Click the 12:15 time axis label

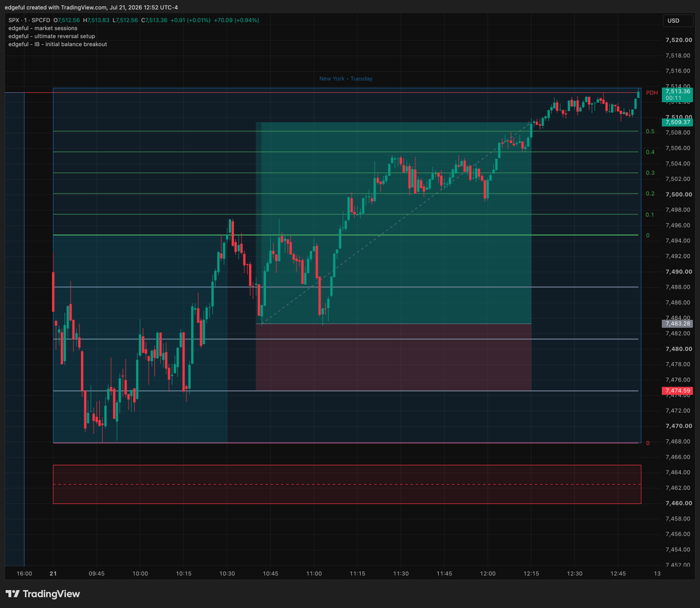point(531,574)
